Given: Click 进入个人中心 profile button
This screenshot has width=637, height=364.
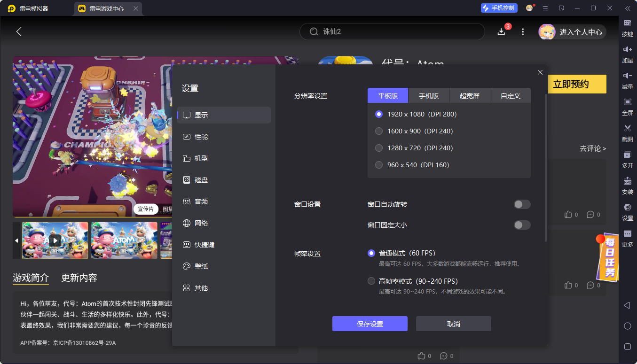Looking at the screenshot, I should pyautogui.click(x=572, y=32).
